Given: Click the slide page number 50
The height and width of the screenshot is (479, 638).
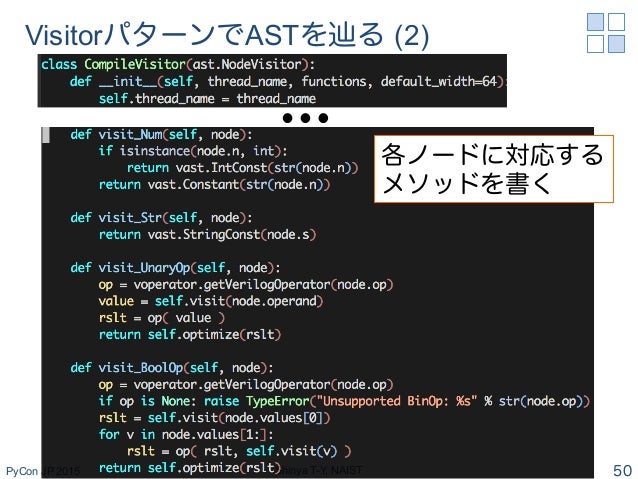Looking at the screenshot, I should (622, 470).
